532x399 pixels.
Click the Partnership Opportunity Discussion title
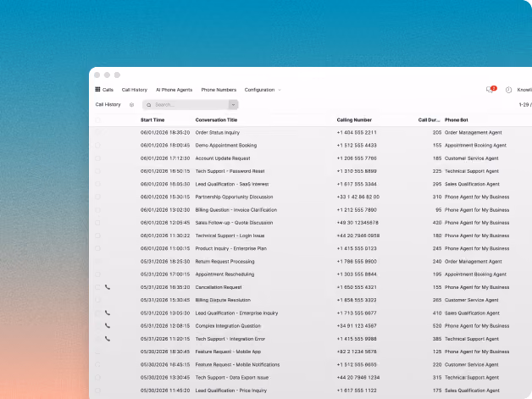tap(234, 197)
